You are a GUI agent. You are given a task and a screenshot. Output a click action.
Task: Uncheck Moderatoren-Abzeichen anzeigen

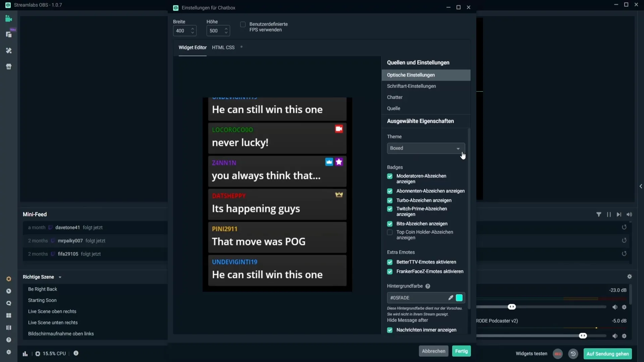[390, 176]
